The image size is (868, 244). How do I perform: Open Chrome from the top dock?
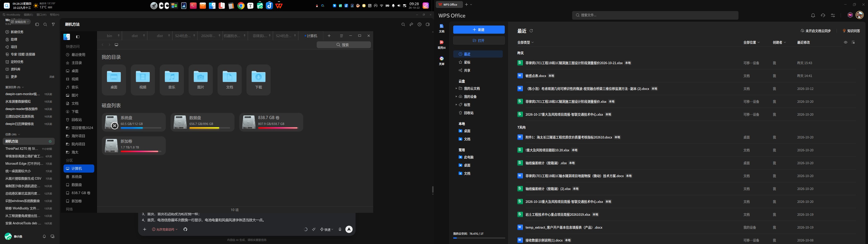[241, 6]
